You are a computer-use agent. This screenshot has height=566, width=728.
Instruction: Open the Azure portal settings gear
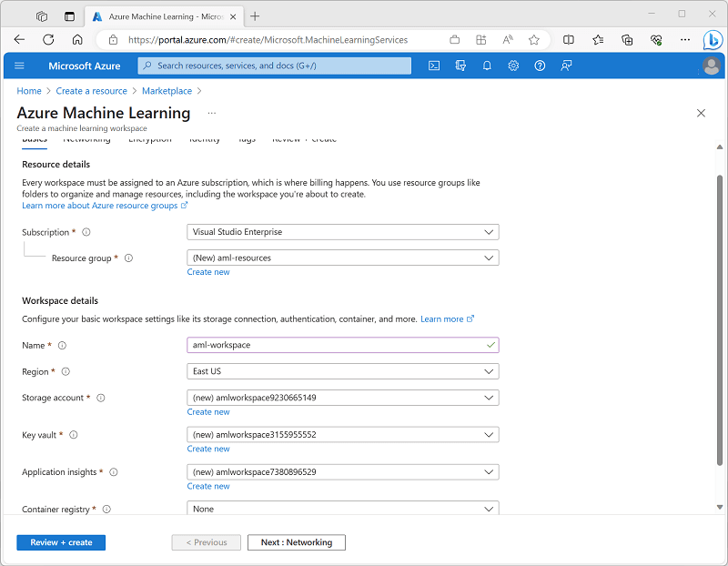(x=512, y=66)
